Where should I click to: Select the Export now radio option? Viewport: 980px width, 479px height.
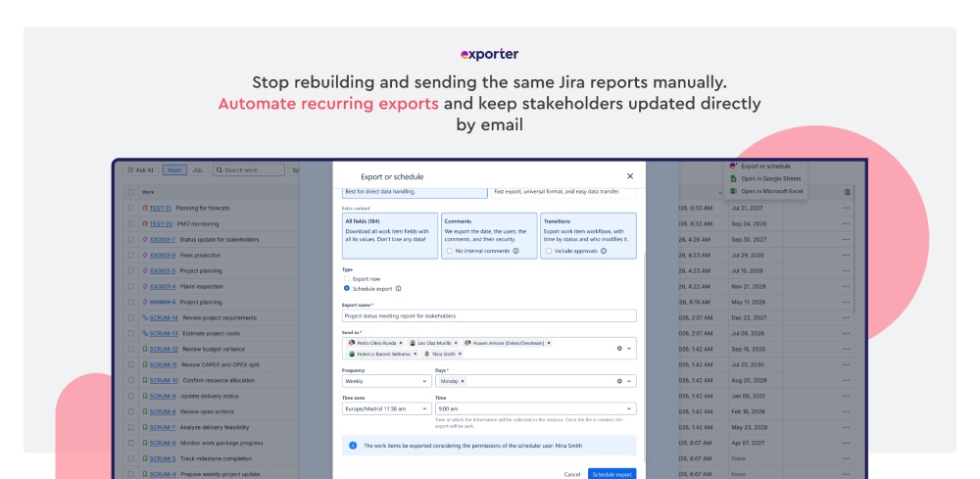[347, 279]
